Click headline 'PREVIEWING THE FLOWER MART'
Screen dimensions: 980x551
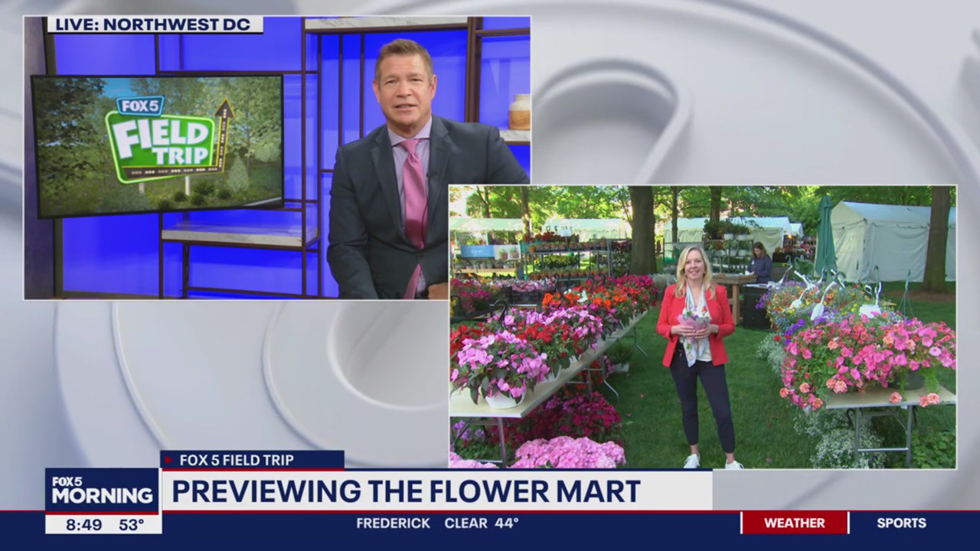406,491
